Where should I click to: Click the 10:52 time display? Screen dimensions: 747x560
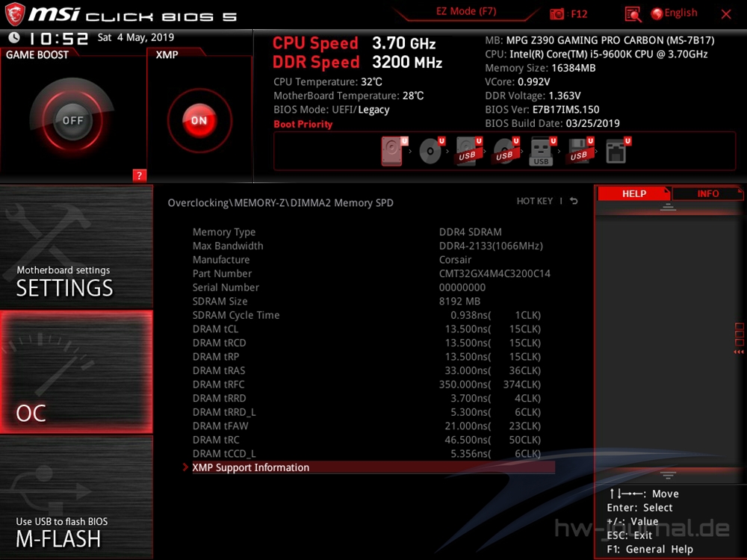58,39
